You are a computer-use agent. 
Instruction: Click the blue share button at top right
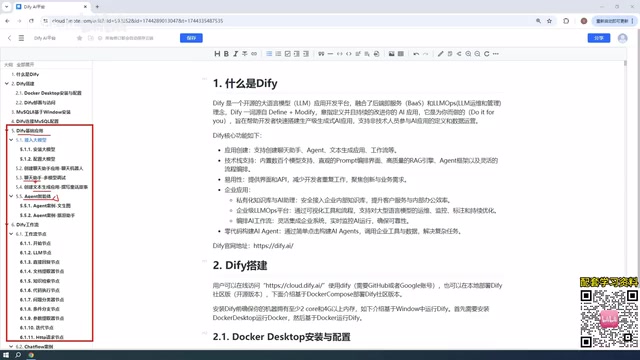(599, 38)
